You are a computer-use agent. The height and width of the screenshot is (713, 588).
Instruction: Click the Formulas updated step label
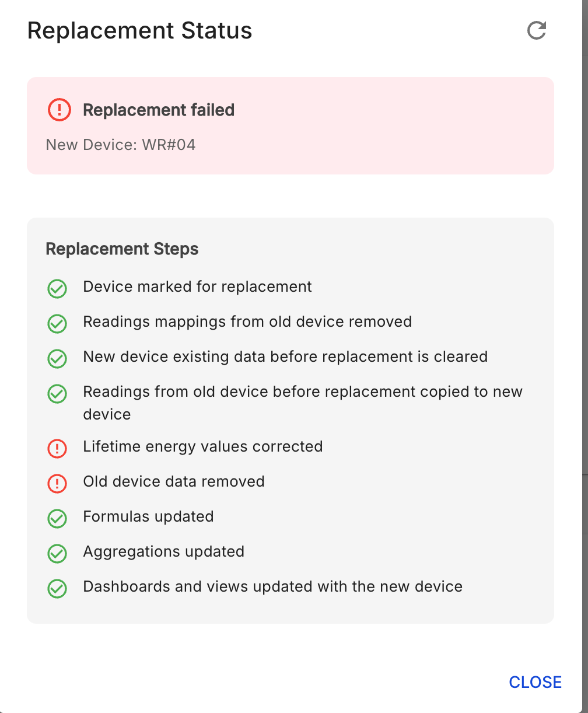click(148, 516)
